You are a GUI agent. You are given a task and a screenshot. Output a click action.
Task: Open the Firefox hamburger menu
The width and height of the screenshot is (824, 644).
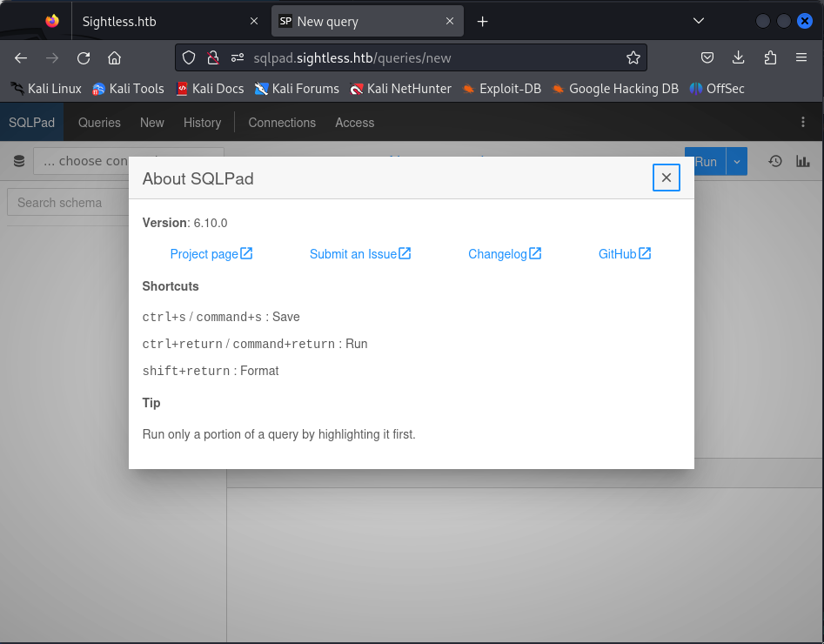tap(801, 57)
